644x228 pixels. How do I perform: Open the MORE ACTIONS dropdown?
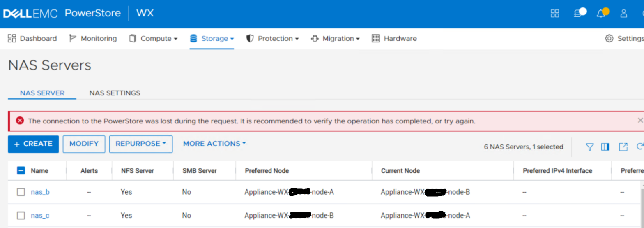coord(214,144)
